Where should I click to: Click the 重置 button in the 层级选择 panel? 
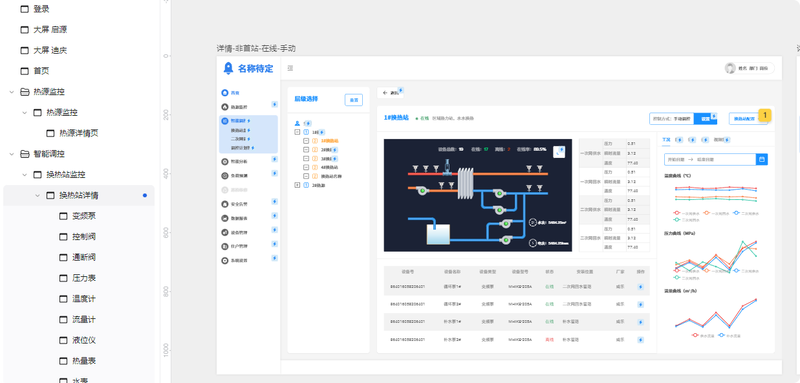click(354, 100)
